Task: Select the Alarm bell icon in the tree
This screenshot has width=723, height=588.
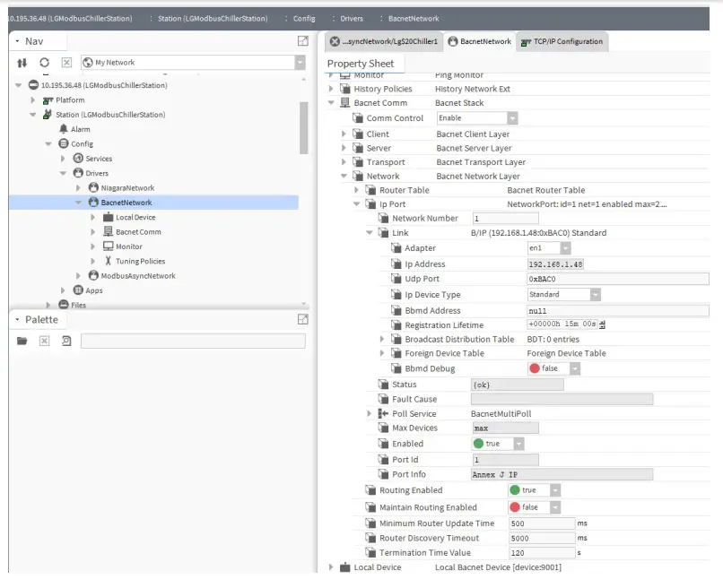Action: coord(64,129)
